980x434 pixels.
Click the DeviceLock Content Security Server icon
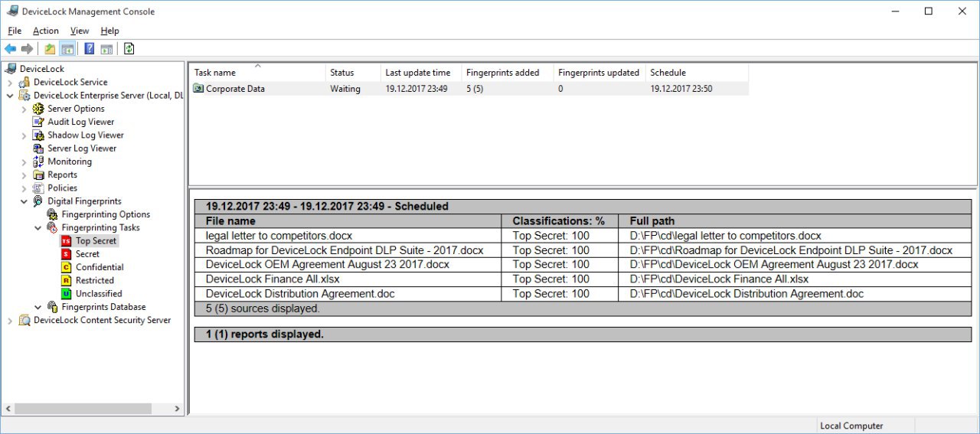[24, 320]
